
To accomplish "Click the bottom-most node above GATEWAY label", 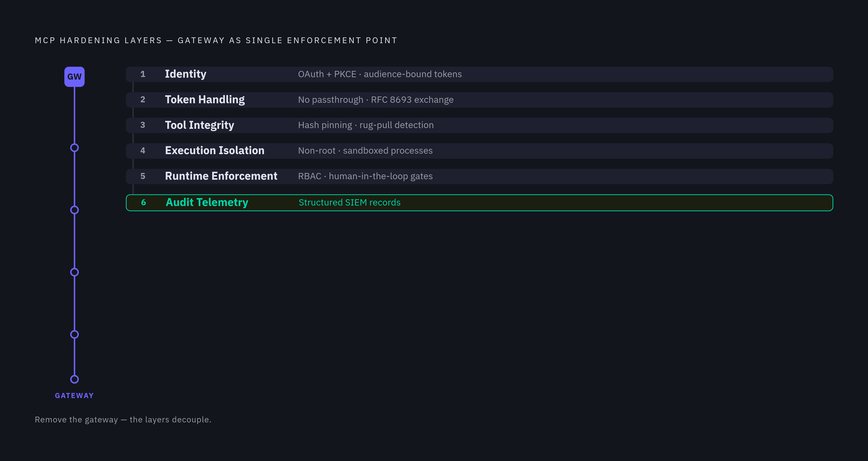I will [x=75, y=379].
